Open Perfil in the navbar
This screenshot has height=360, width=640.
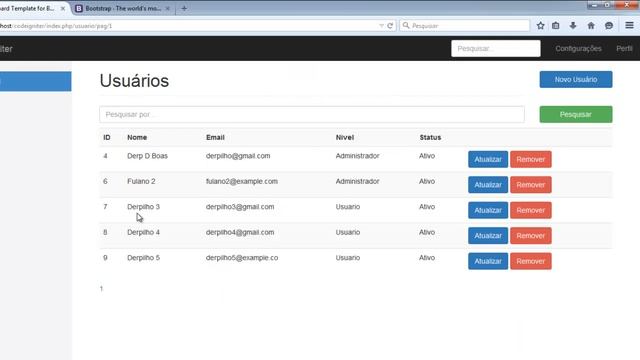(x=624, y=49)
